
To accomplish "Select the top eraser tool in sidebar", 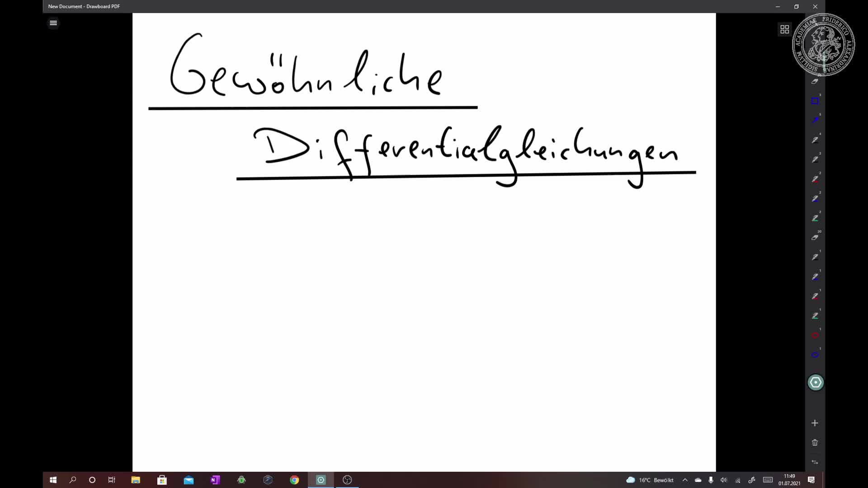I will coord(816,81).
